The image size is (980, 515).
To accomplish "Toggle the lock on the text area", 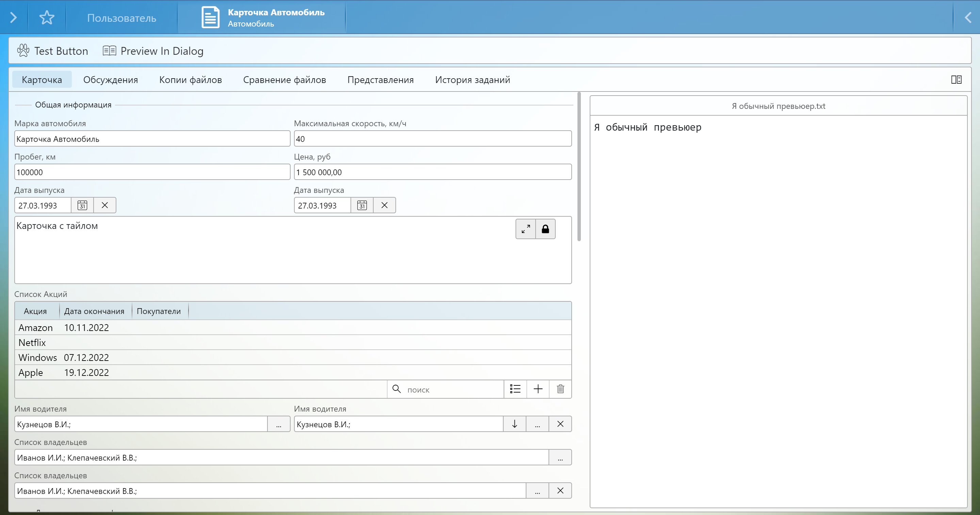I will coord(545,229).
